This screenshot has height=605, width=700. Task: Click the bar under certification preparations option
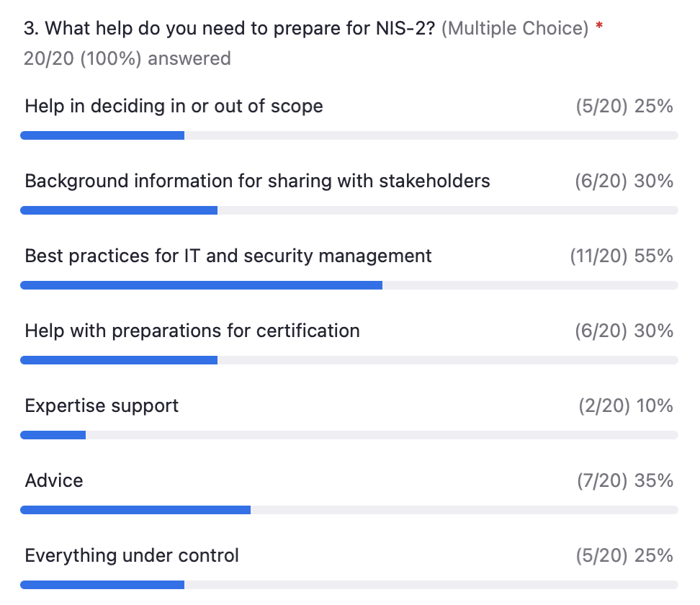(x=349, y=360)
